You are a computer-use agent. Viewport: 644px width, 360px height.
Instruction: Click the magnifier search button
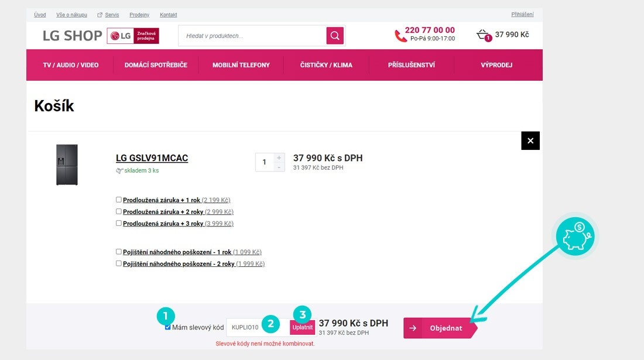[335, 36]
